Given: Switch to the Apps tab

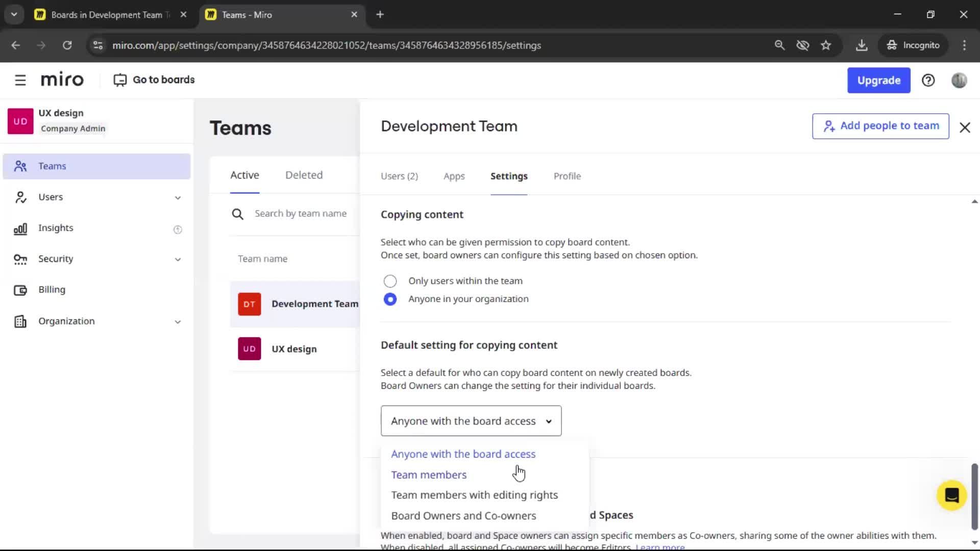Looking at the screenshot, I should pyautogui.click(x=454, y=176).
